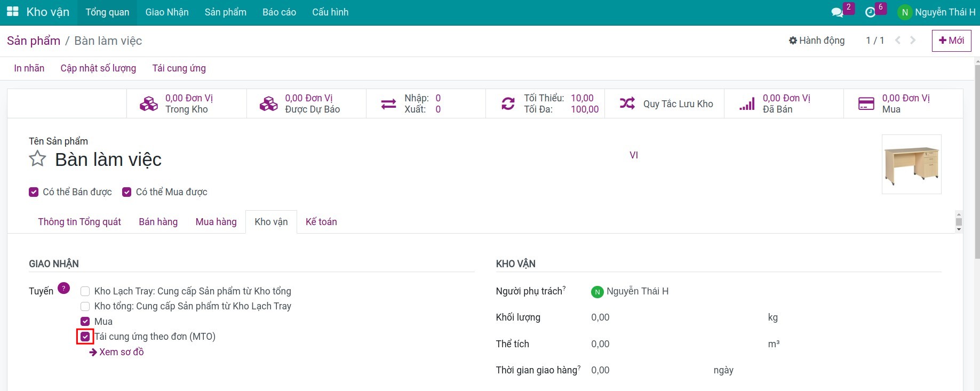Click the desk product image thumbnail

click(911, 164)
